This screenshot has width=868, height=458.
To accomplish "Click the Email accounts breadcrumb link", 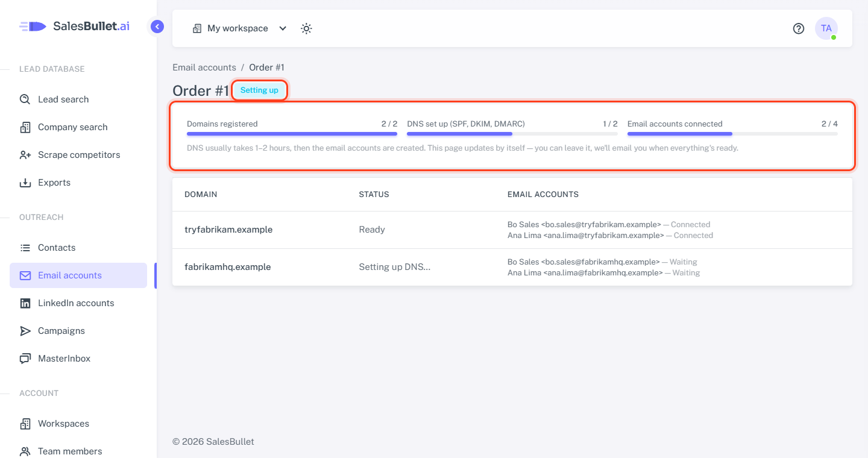I will 204,67.
